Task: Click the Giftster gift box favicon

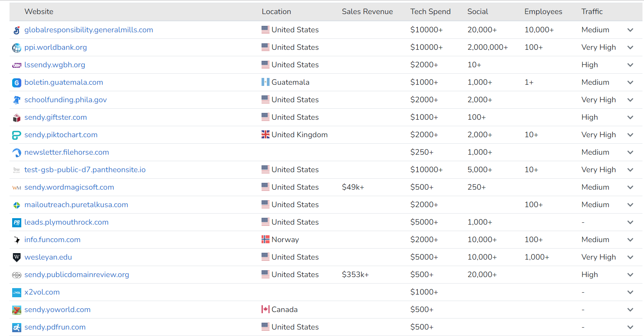Action: tap(17, 118)
